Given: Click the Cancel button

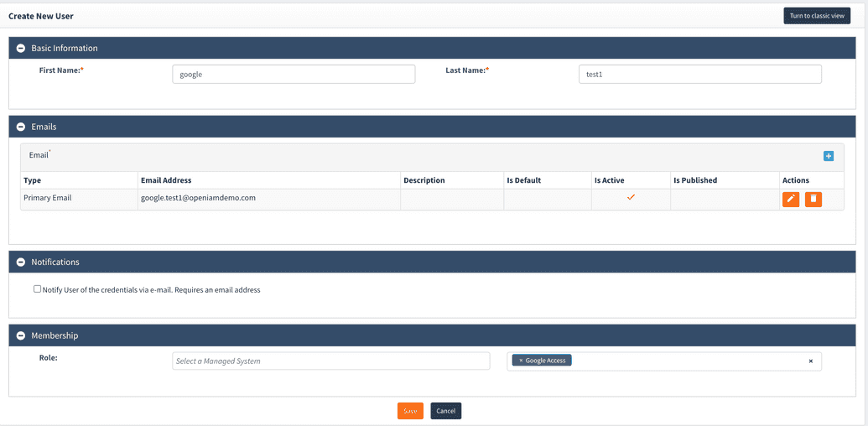Looking at the screenshot, I should (x=445, y=411).
